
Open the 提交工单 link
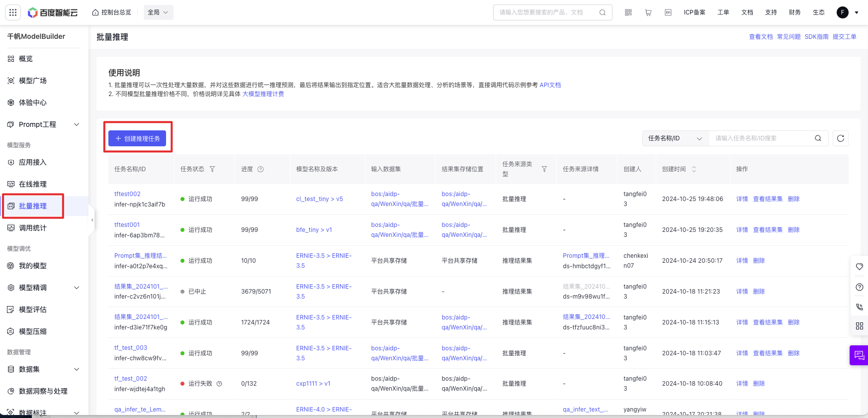(x=845, y=37)
